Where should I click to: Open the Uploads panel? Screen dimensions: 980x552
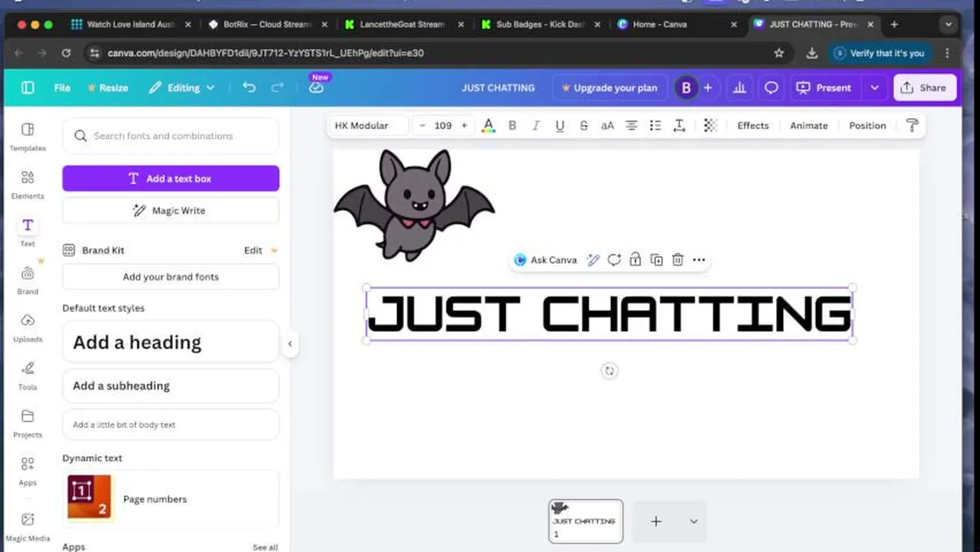28,328
